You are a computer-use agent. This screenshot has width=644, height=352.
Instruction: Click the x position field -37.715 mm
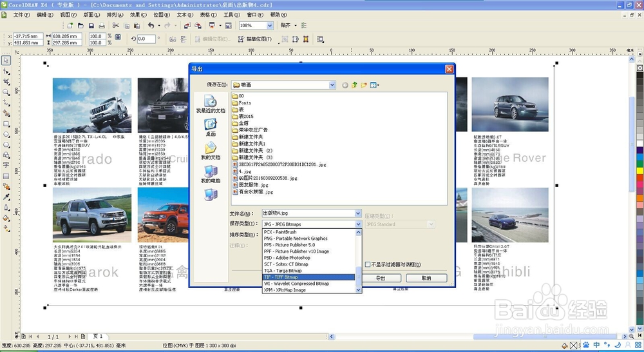click(28, 36)
